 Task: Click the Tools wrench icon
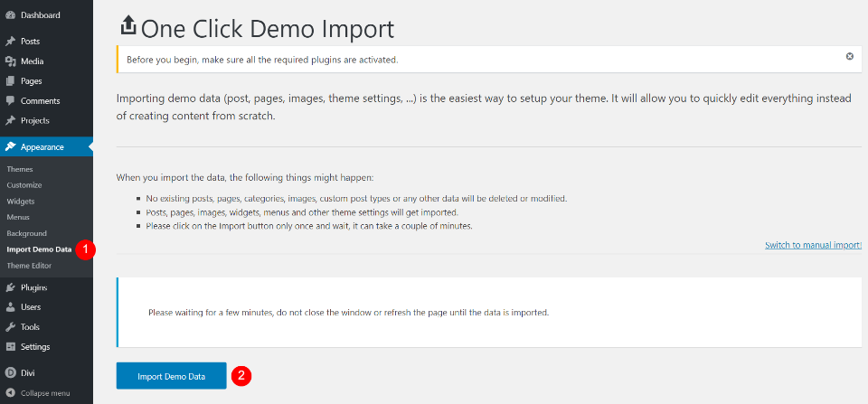[10, 327]
